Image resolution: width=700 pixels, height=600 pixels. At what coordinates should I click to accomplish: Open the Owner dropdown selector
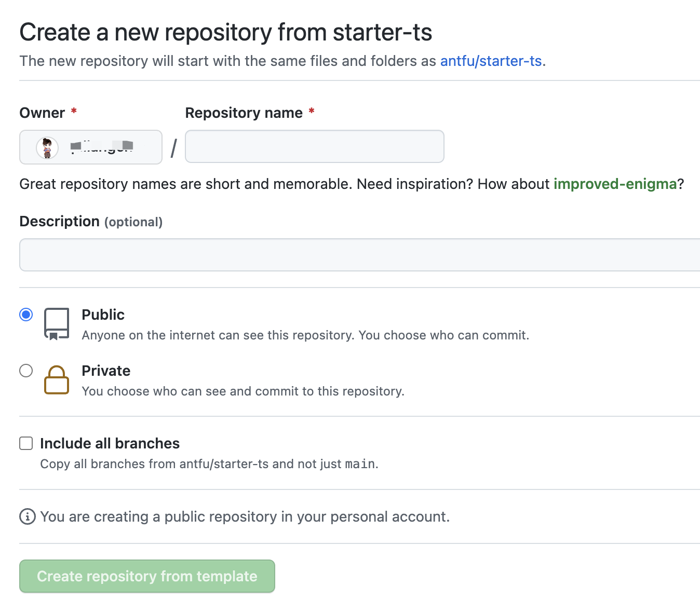[91, 147]
